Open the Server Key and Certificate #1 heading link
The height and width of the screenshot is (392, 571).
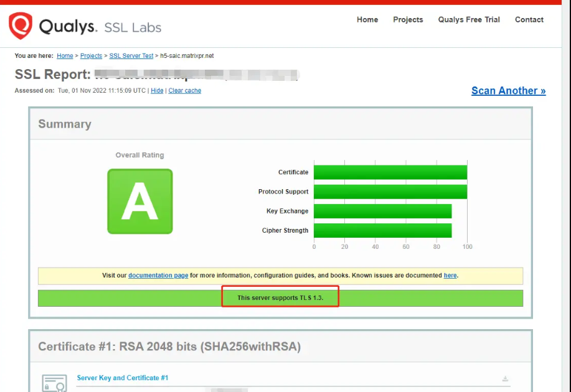point(122,378)
